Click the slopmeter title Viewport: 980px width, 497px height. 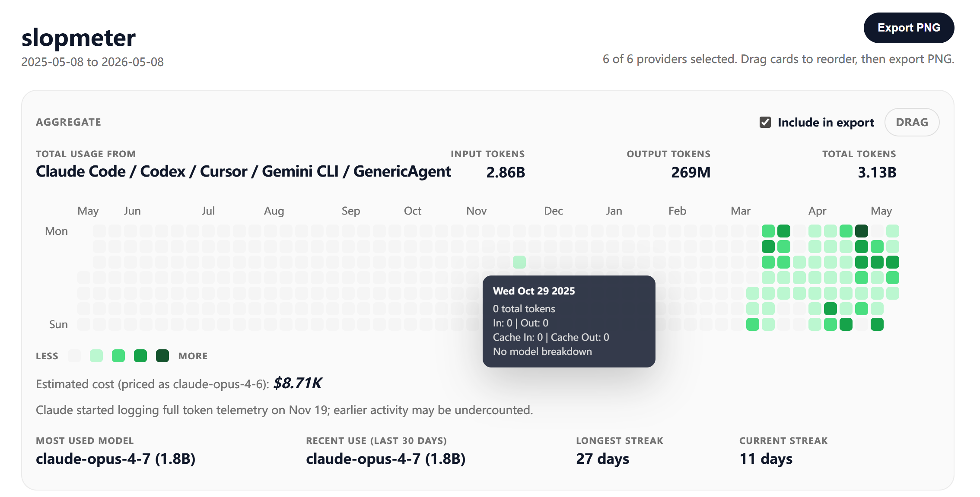(x=79, y=38)
